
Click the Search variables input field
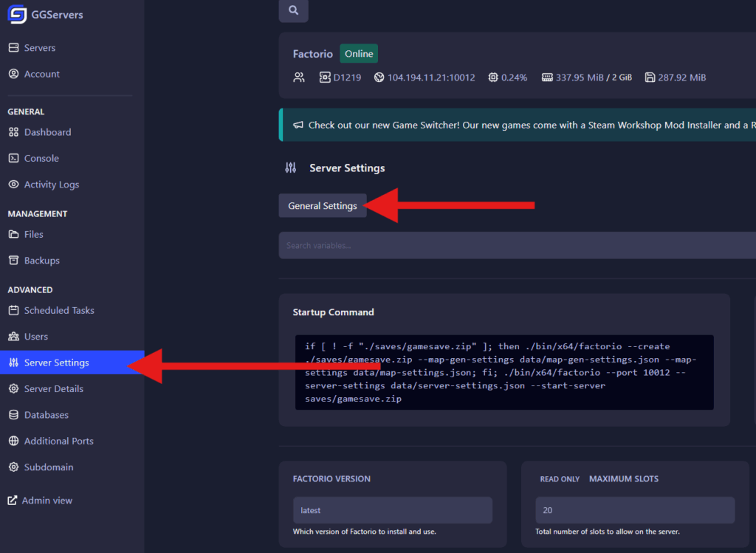coord(517,245)
